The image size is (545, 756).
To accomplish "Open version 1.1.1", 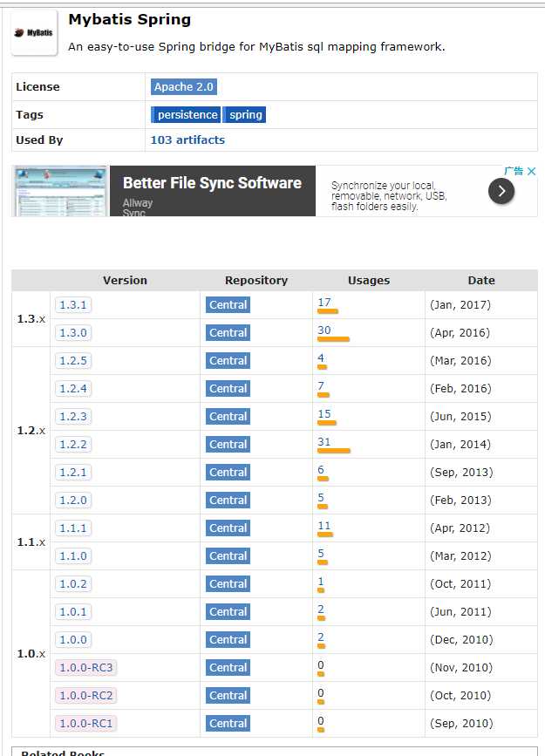I will [x=73, y=528].
